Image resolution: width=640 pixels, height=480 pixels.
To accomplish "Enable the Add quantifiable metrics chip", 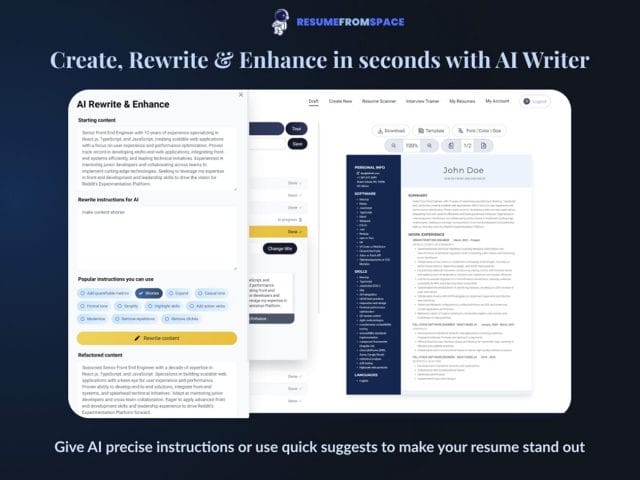I will 103,293.
